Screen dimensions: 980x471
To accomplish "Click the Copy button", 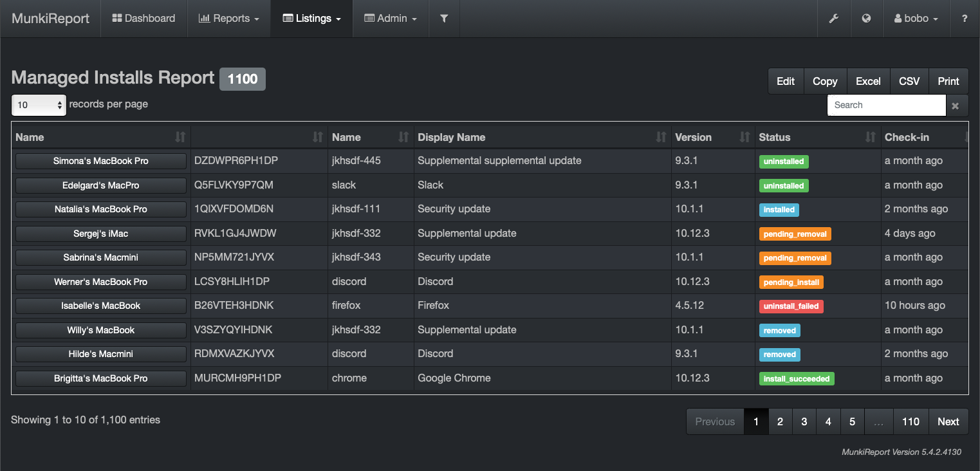I will (x=825, y=81).
